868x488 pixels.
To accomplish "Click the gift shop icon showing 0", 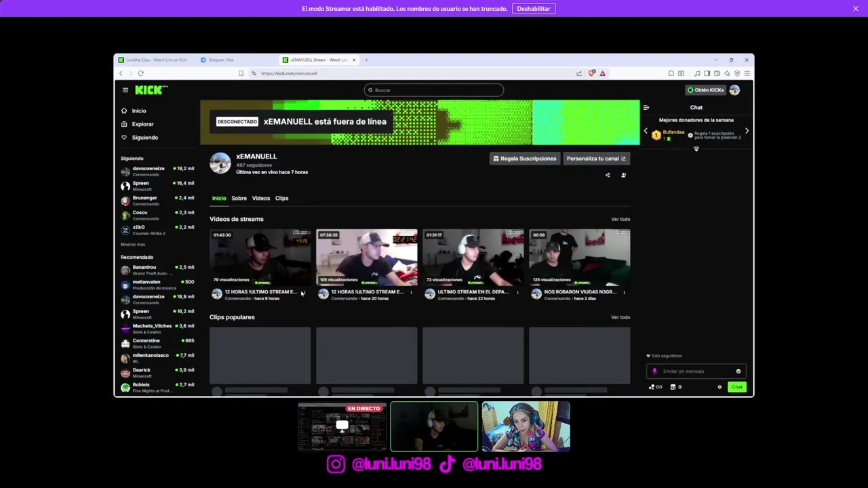I will (675, 387).
